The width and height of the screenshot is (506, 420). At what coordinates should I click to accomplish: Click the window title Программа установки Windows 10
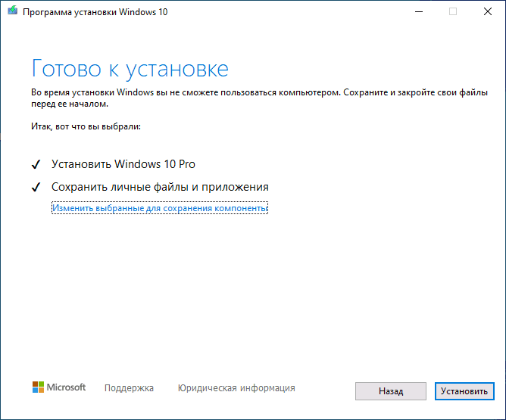pos(95,12)
